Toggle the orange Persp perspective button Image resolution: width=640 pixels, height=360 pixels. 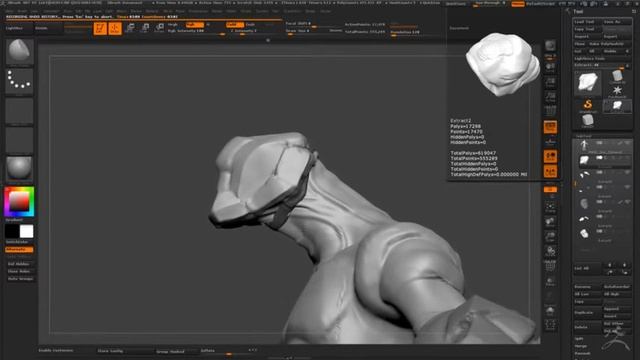[550, 127]
